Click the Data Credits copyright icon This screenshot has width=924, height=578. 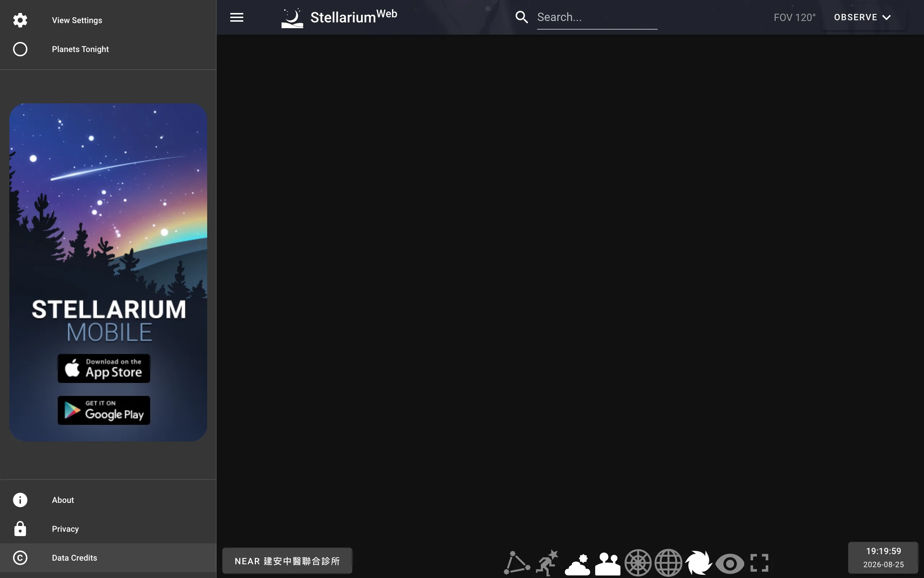pyautogui.click(x=20, y=558)
